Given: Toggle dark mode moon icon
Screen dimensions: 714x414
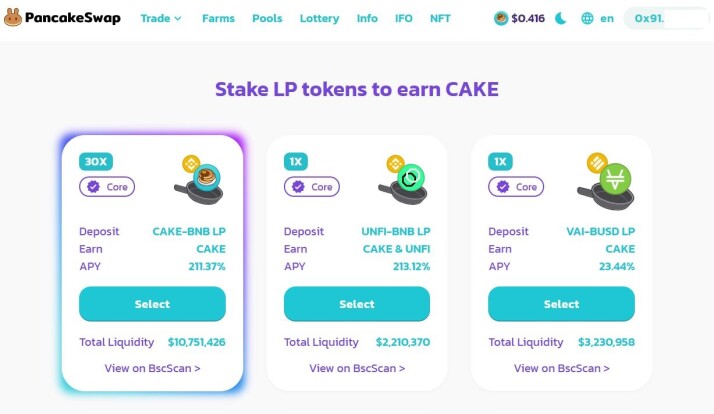Looking at the screenshot, I should pos(561,18).
